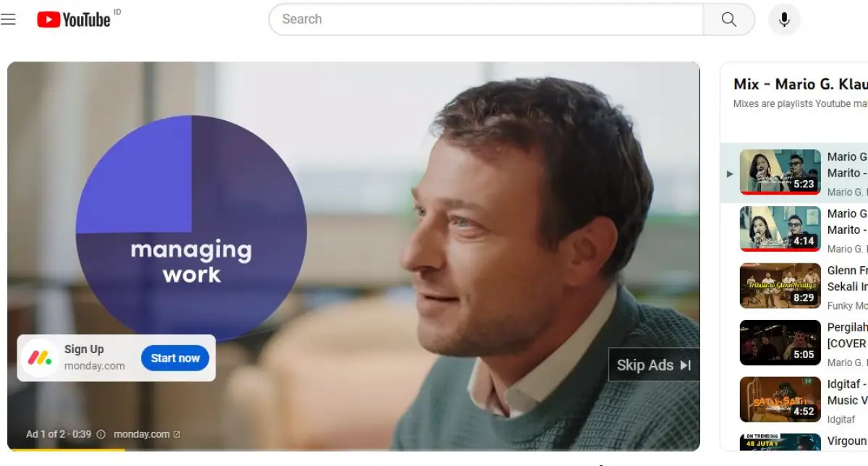868x466 pixels.
Task: Click the YouTube logo
Action: (74, 20)
